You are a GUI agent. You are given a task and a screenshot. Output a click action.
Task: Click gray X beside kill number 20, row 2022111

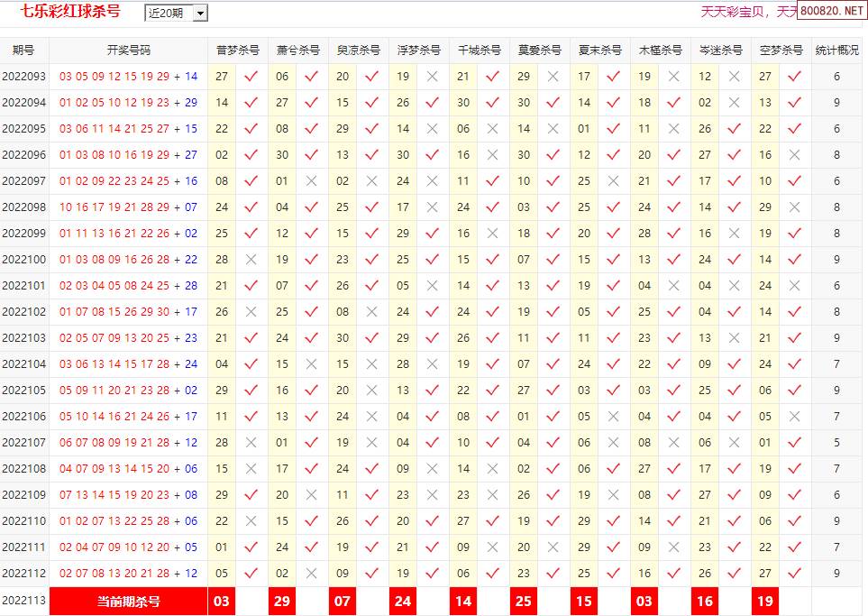click(x=553, y=547)
